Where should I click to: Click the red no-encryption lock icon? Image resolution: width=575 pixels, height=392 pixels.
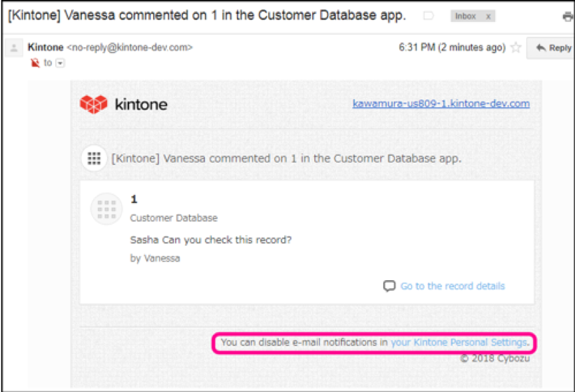[x=35, y=63]
